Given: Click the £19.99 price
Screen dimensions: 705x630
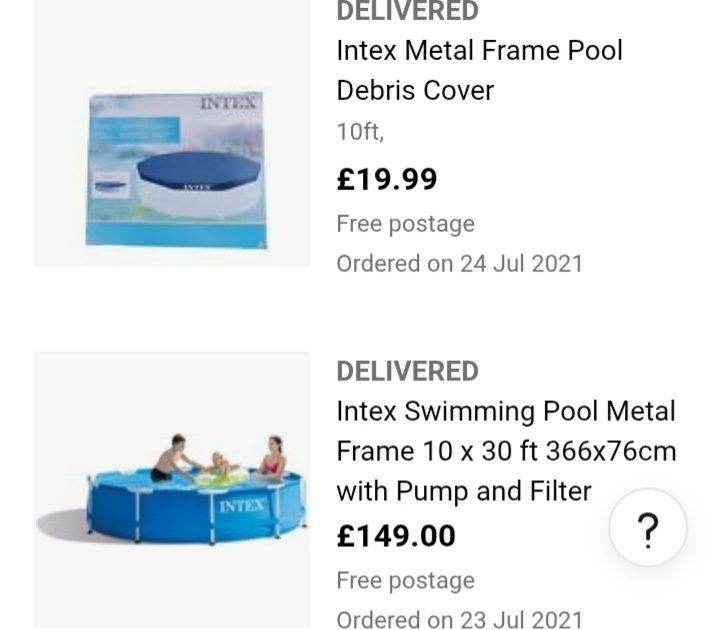Looking at the screenshot, I should [387, 179].
